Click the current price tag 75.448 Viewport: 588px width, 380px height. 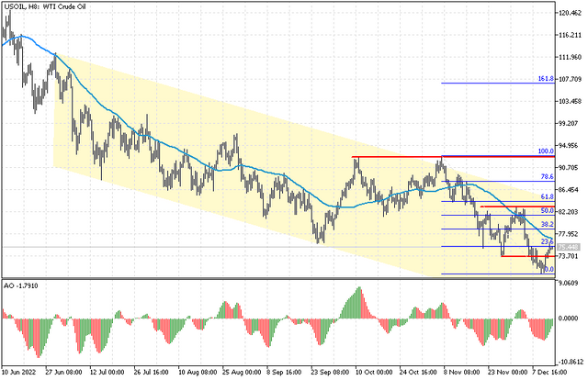click(568, 247)
